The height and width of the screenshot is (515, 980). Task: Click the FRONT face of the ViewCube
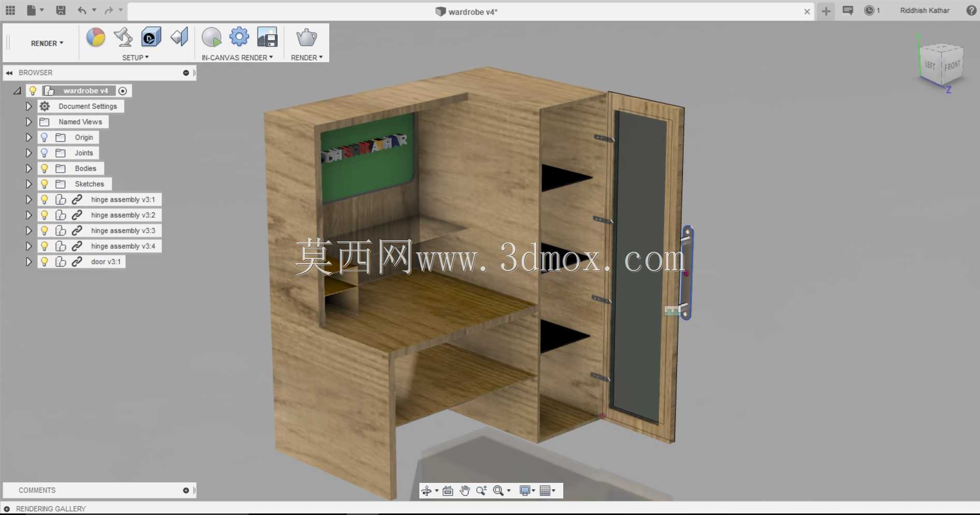click(952, 66)
